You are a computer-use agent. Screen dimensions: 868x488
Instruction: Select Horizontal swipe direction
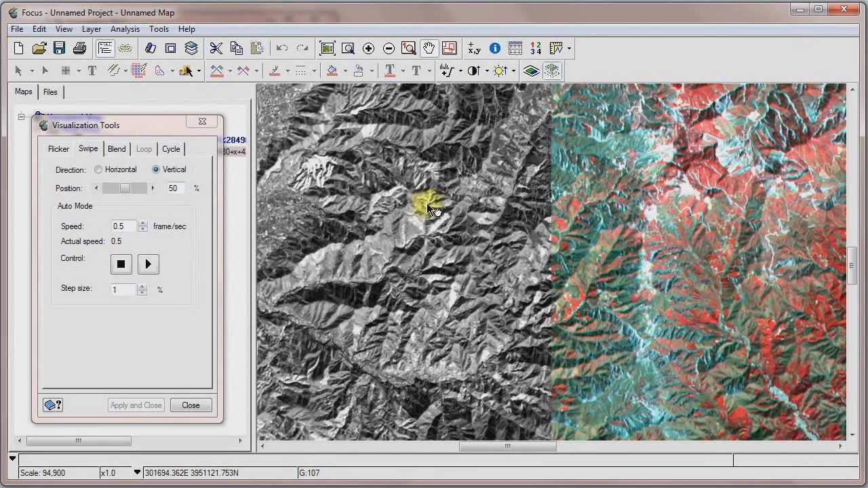[x=99, y=169]
